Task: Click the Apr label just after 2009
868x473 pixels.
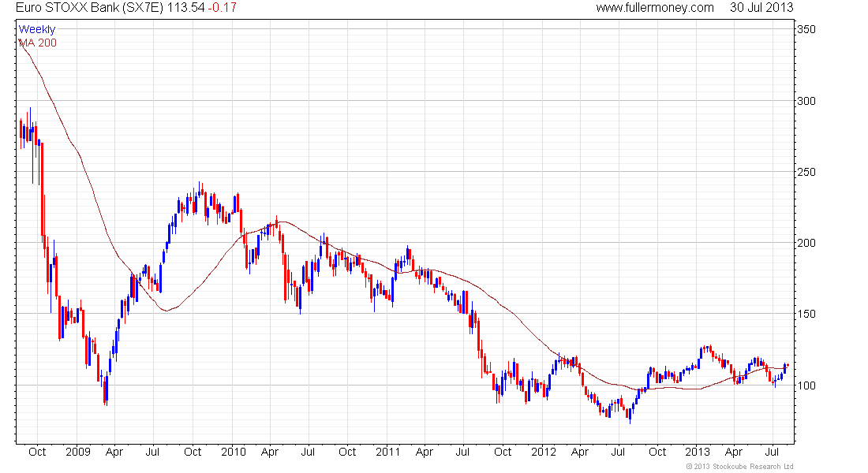Action: 114,452
